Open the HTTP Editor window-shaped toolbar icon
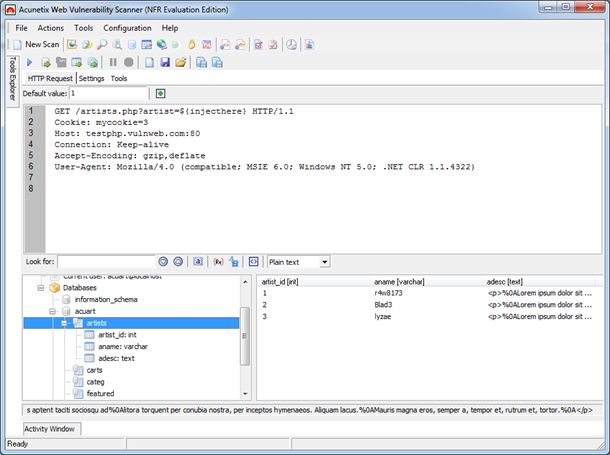Screen dimensions: 610x455 (x=147, y=44)
